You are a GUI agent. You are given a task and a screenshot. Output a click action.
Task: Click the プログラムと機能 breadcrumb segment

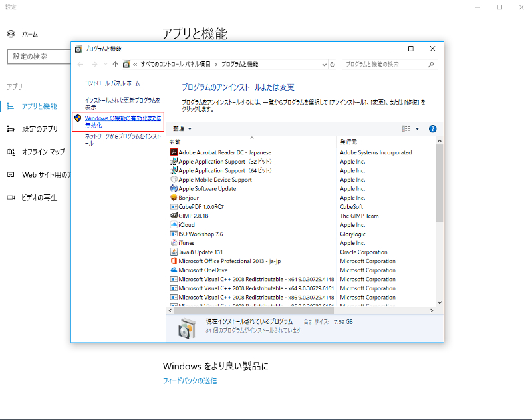pyautogui.click(x=239, y=64)
